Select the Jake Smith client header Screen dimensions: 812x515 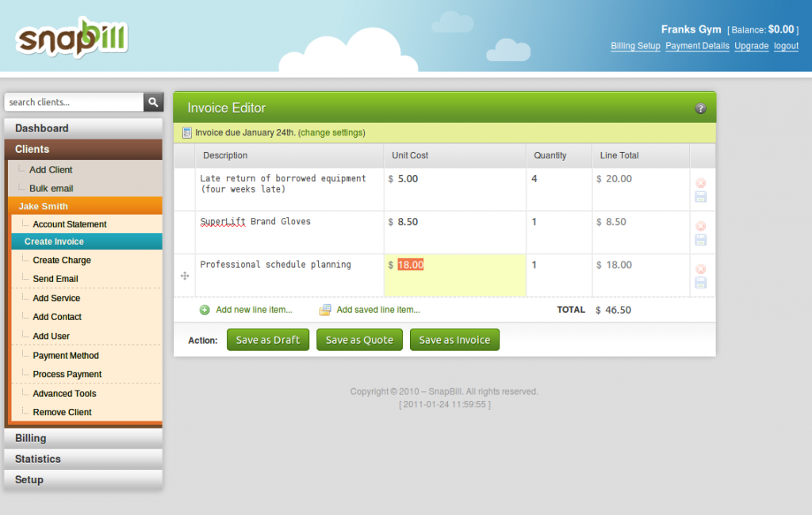pyautogui.click(x=86, y=206)
